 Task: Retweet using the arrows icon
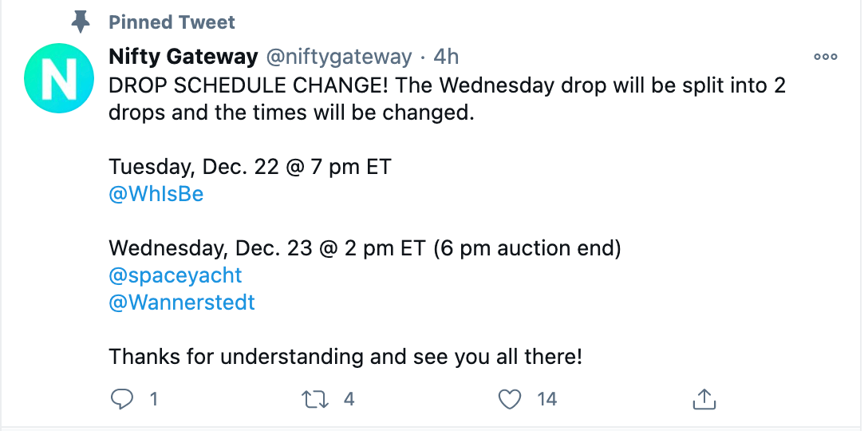coord(314,399)
